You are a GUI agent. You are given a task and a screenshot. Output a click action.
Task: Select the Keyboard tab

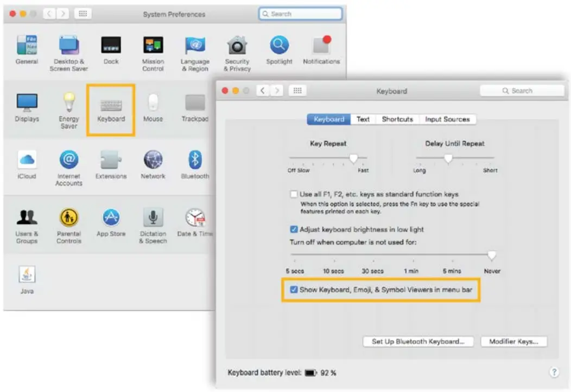click(329, 119)
